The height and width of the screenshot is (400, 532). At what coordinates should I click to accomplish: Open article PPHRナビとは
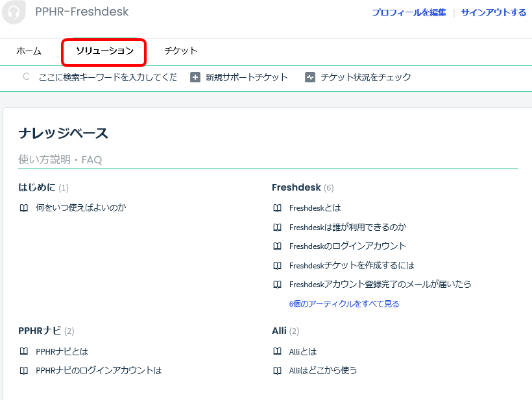(x=62, y=351)
